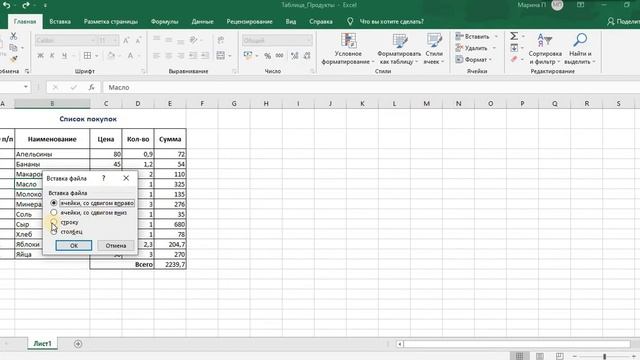The width and height of the screenshot is (640, 360).
Task: Click the increase decimal icon
Action: (294, 56)
